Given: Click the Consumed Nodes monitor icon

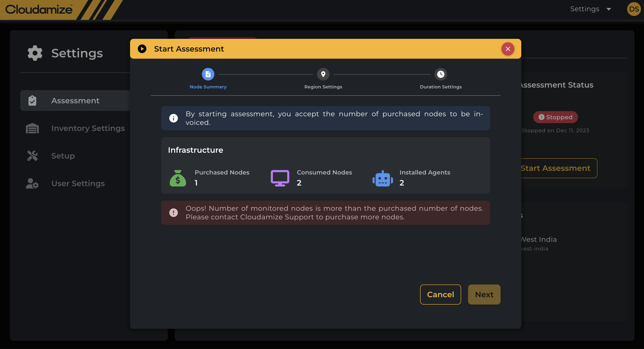Looking at the screenshot, I should pyautogui.click(x=280, y=178).
